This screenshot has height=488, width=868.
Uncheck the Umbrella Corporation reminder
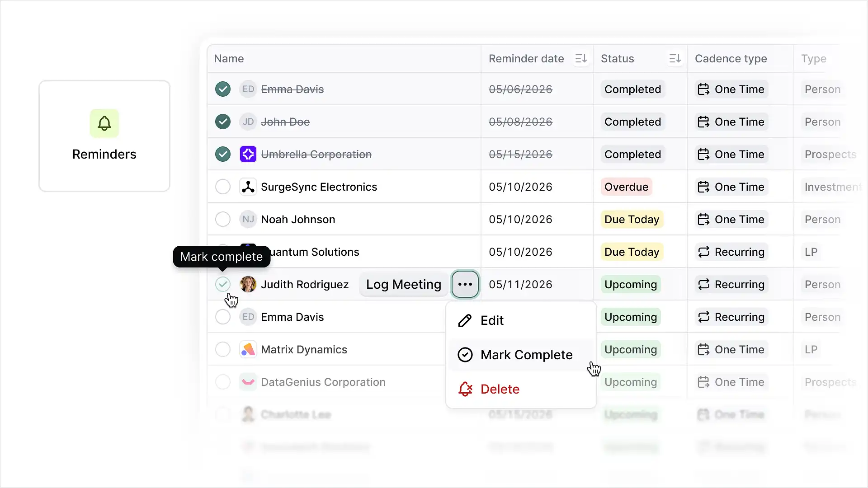[223, 154]
